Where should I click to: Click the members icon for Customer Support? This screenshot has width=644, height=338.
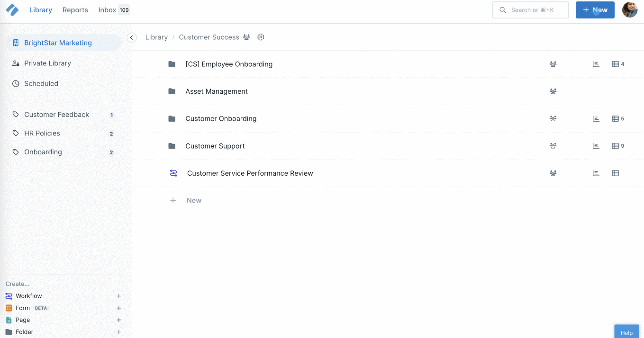tap(553, 146)
